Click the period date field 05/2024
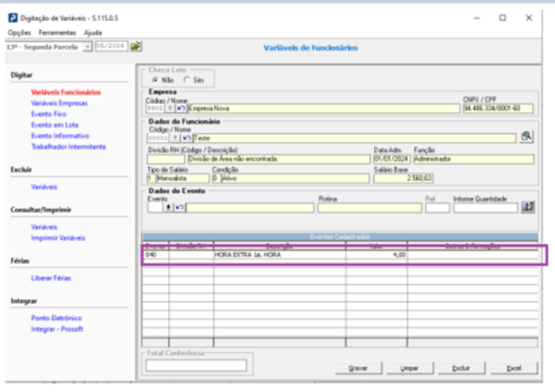555x392 pixels. pos(111,47)
